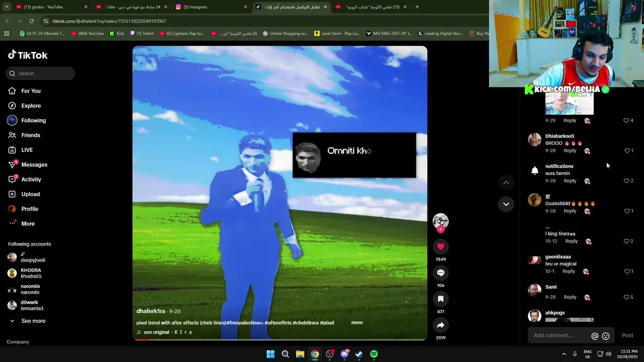Click the Post comment button
This screenshot has width=644, height=362.
[627, 335]
